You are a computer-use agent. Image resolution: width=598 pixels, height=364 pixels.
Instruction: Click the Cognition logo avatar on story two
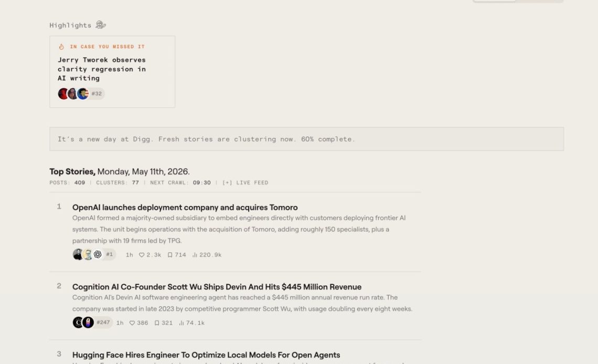click(78, 323)
